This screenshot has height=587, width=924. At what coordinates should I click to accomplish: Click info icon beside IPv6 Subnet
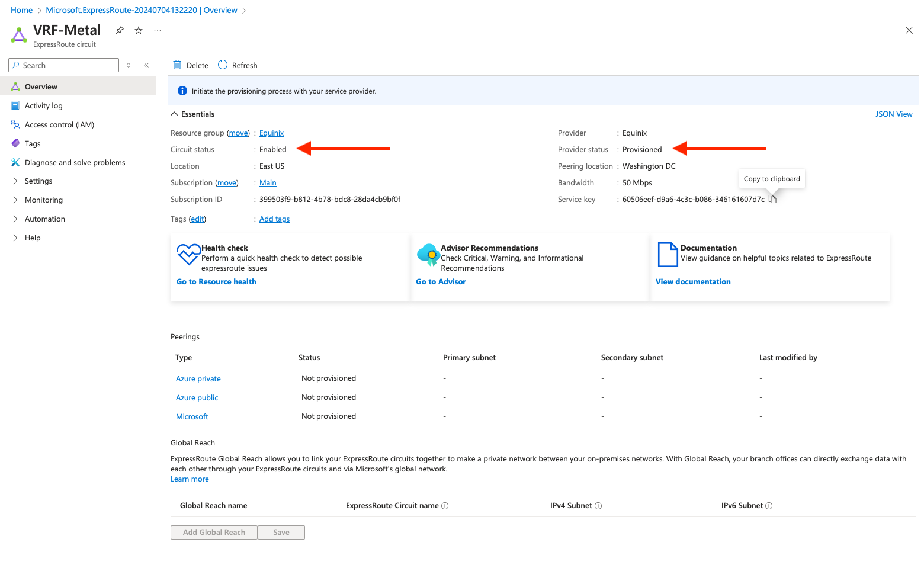(769, 506)
